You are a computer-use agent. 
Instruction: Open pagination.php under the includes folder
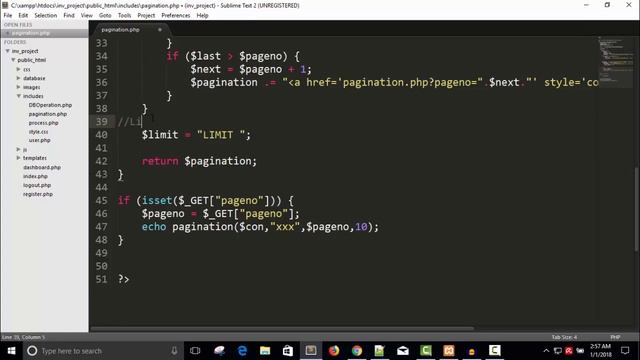click(48, 114)
